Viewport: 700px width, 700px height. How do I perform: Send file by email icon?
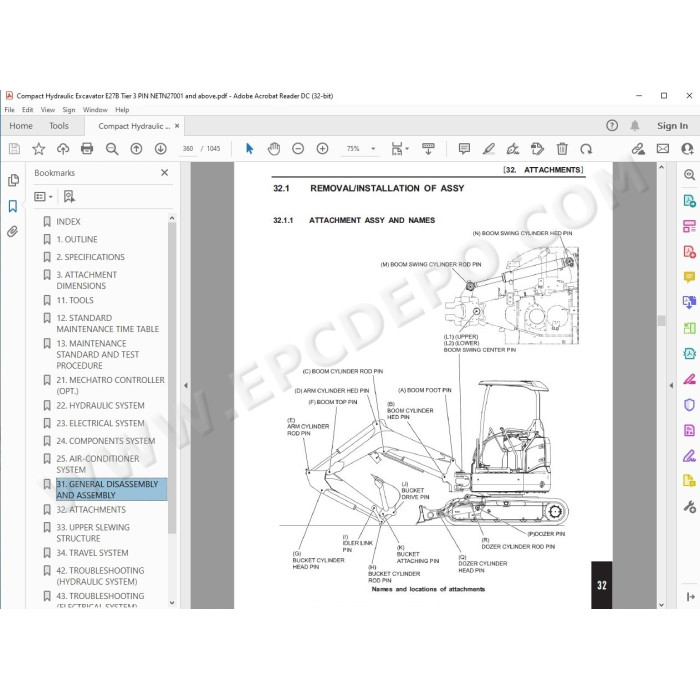(663, 149)
